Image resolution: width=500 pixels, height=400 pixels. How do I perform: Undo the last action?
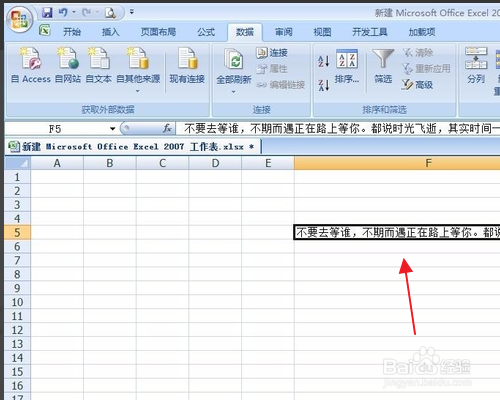pos(63,13)
